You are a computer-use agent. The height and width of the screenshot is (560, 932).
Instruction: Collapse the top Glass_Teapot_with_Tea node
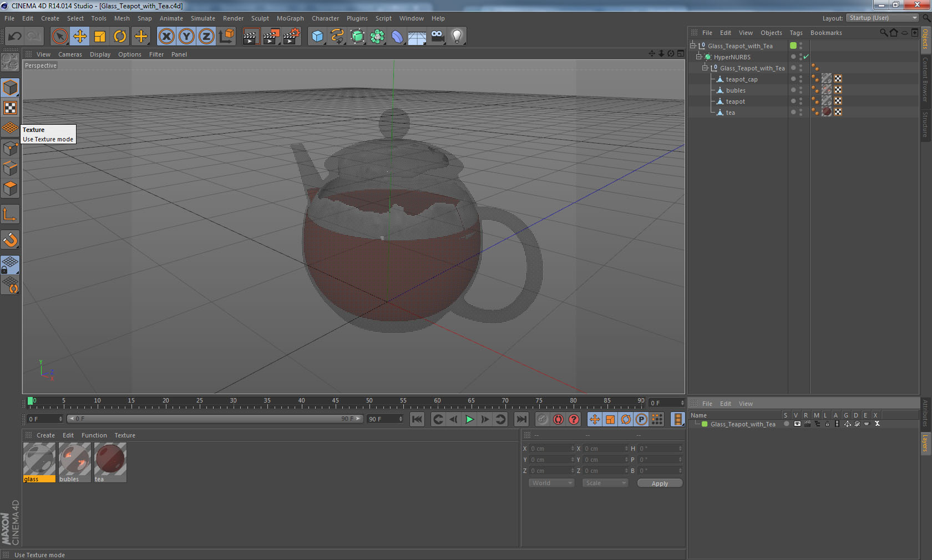[x=693, y=45]
